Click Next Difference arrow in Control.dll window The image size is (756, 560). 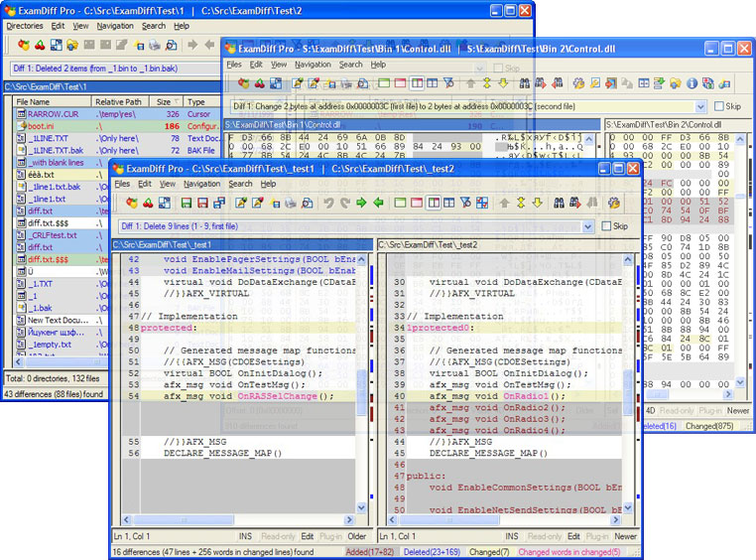click(x=503, y=83)
